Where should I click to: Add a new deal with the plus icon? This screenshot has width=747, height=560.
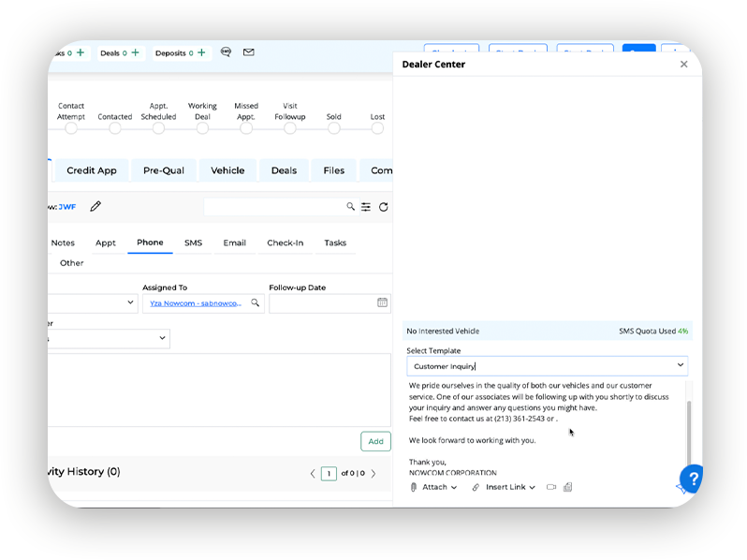tap(136, 52)
